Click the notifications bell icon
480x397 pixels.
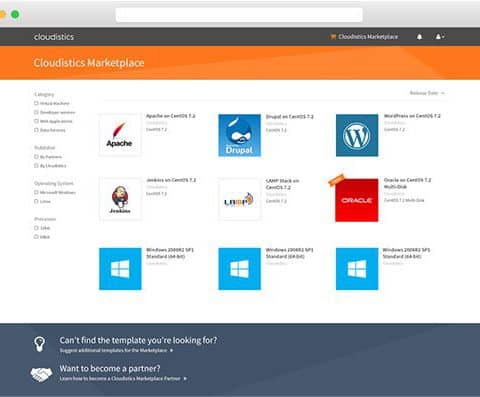click(420, 37)
